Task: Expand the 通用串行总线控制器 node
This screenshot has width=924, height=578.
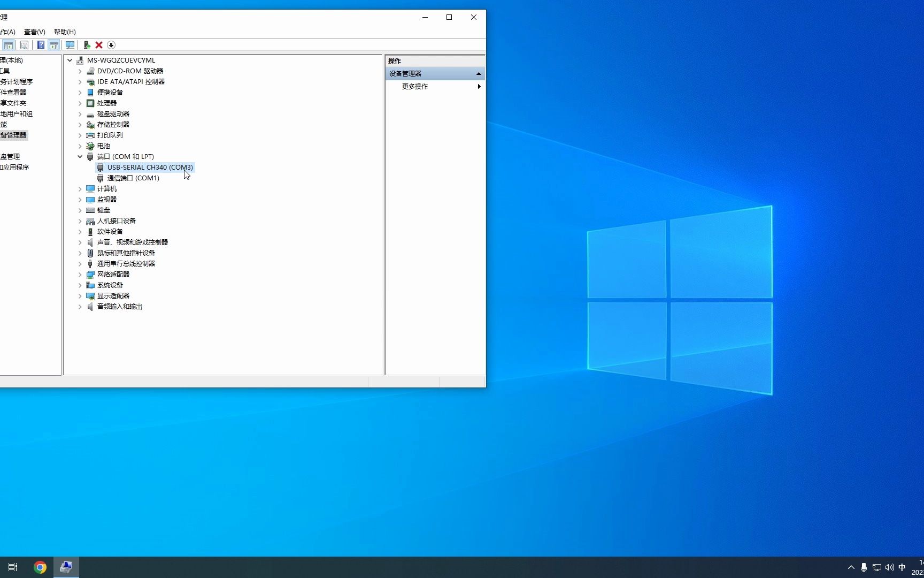Action: [x=80, y=263]
